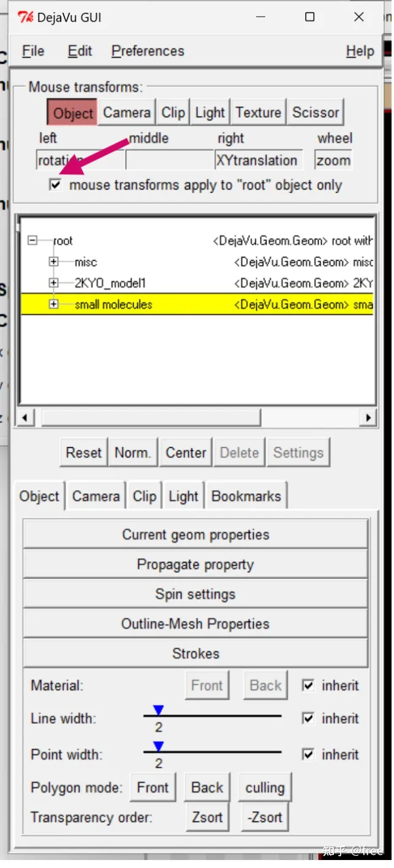This screenshot has height=868, width=394.
Task: Switch to the Bookmarks tab
Action: (x=246, y=496)
